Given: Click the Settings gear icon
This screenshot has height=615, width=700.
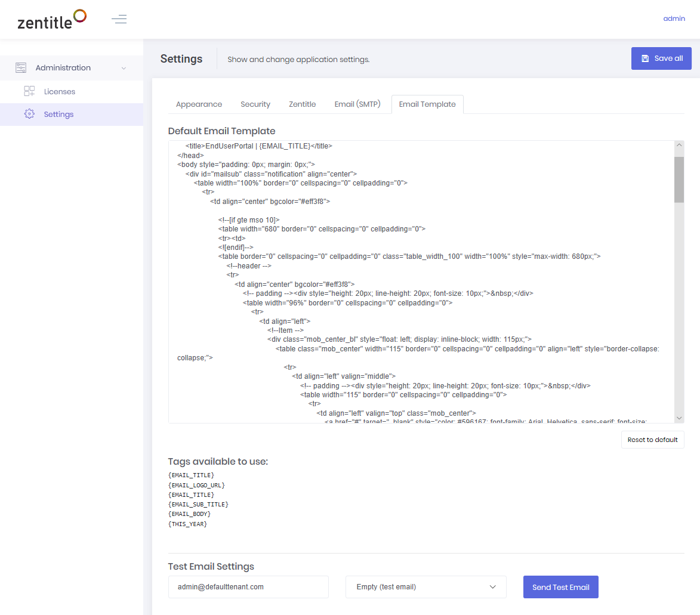Looking at the screenshot, I should [x=29, y=115].
